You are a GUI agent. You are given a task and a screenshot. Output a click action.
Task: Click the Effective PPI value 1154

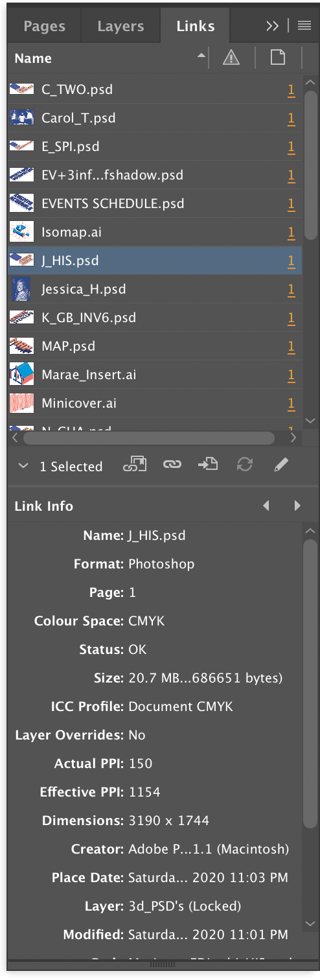[x=144, y=792]
